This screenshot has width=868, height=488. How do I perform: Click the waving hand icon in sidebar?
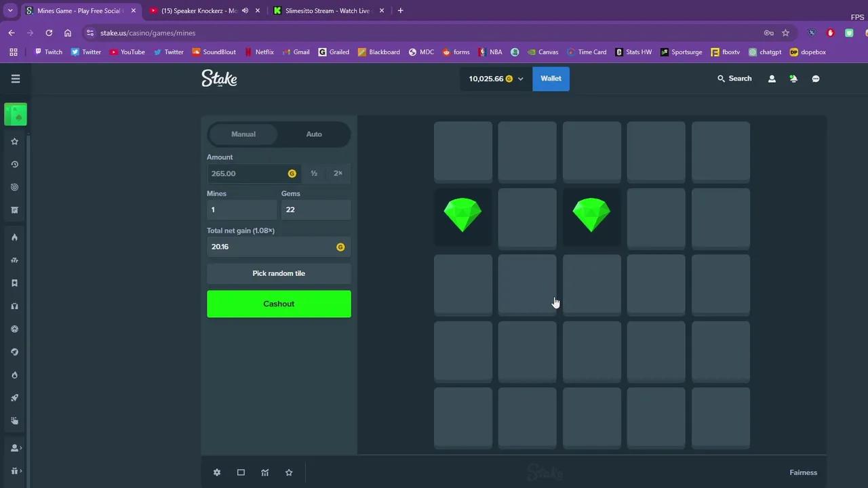[x=14, y=421]
